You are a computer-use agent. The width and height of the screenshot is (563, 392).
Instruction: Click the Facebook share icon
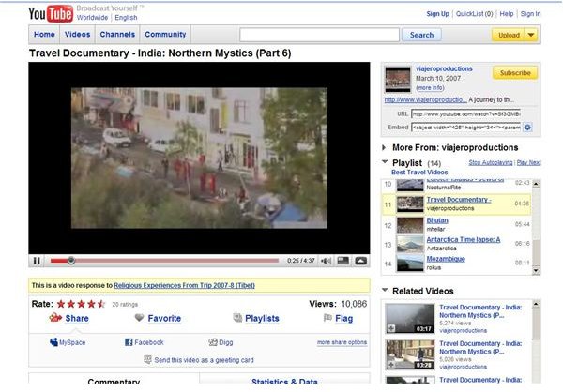(129, 342)
